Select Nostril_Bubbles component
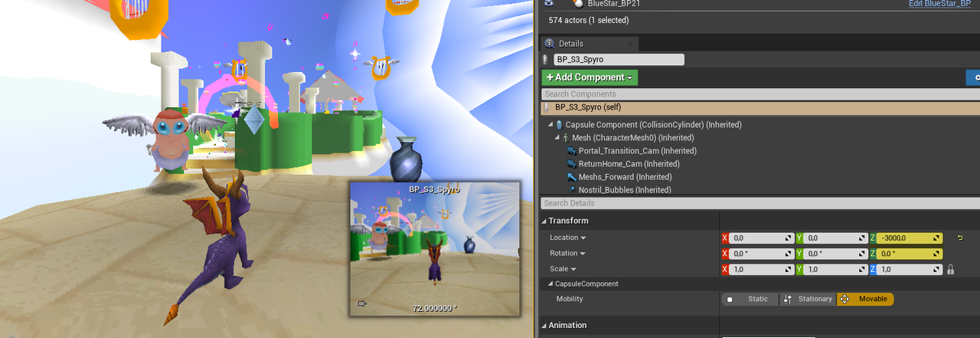The width and height of the screenshot is (980, 338). [625, 189]
